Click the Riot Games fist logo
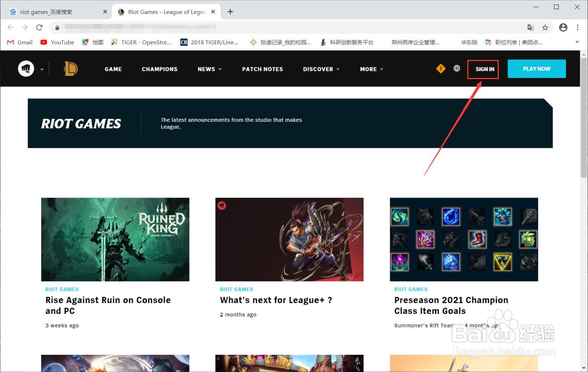This screenshot has height=372, width=588. coord(26,69)
